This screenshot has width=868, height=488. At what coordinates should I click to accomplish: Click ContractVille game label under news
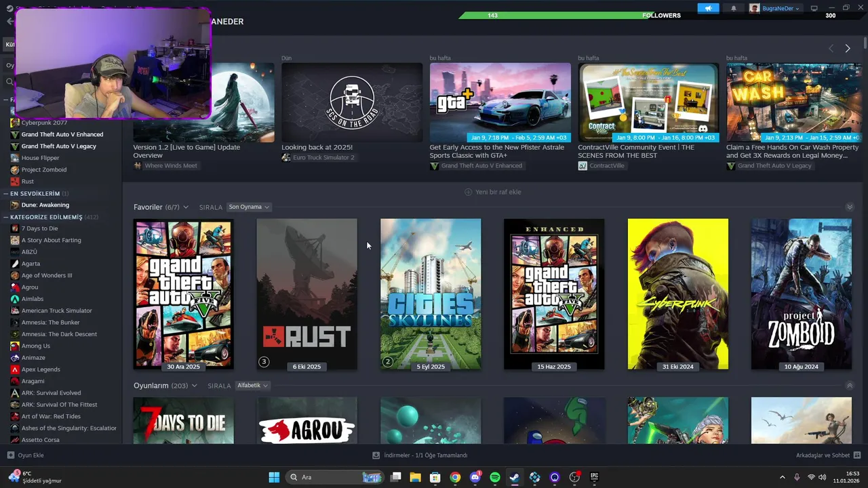(601, 165)
